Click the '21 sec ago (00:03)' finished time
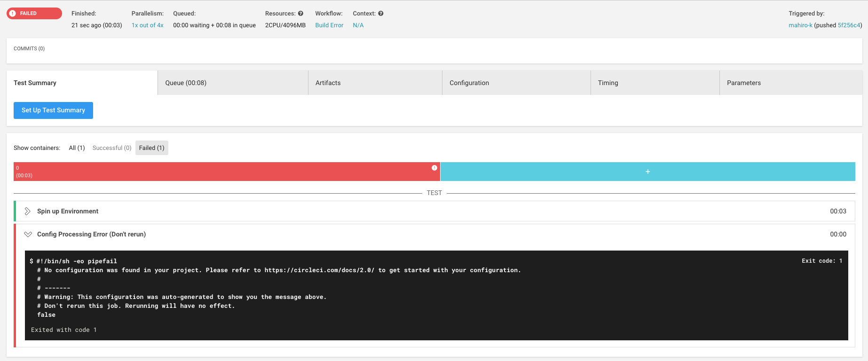 point(97,25)
